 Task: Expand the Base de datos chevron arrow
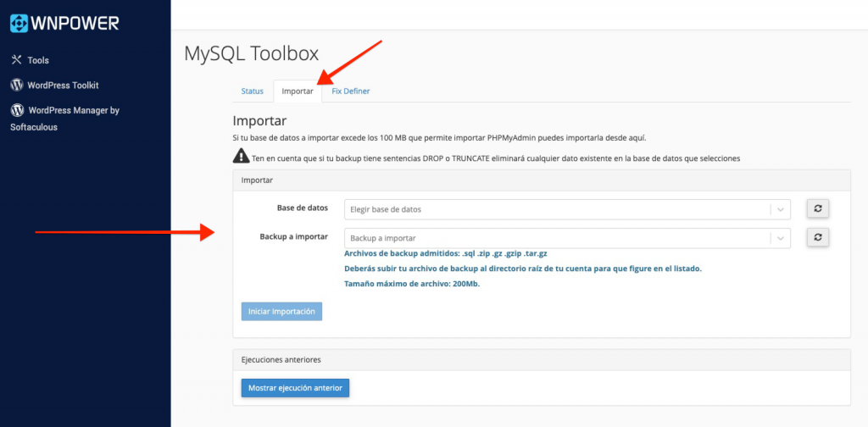click(x=781, y=209)
